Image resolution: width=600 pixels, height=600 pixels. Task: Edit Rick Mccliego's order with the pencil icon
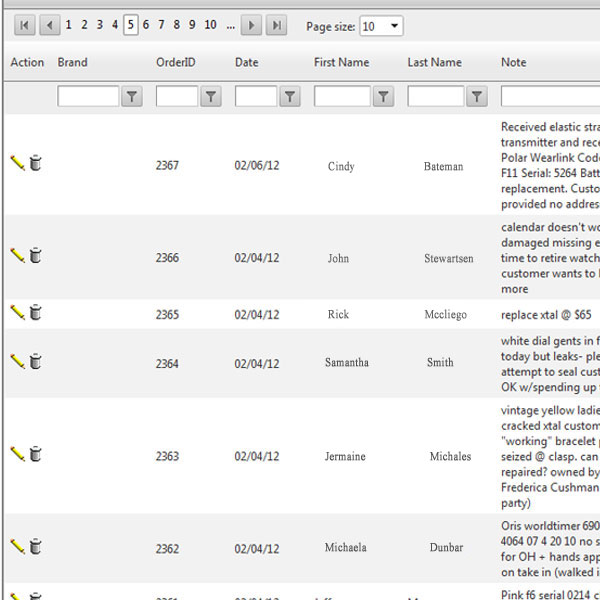point(17,313)
